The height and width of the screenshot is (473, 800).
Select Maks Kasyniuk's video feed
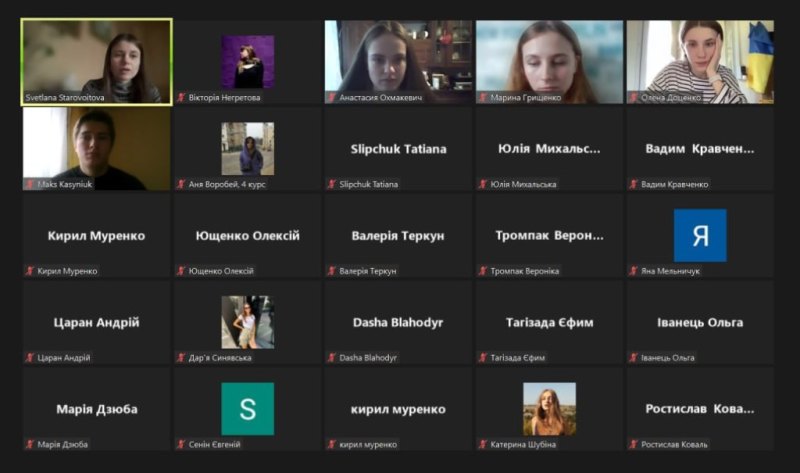tap(96, 148)
